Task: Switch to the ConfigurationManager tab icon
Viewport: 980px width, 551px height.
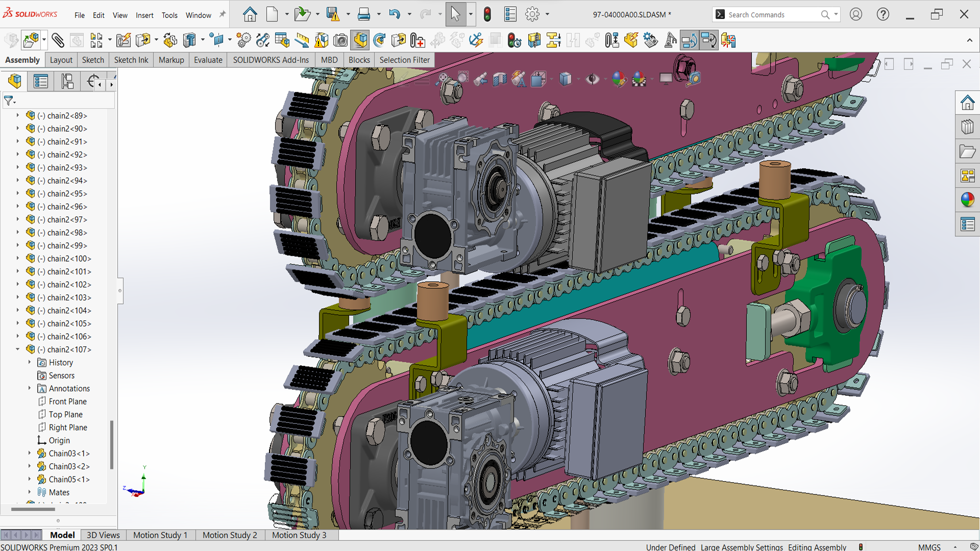Action: (67, 81)
